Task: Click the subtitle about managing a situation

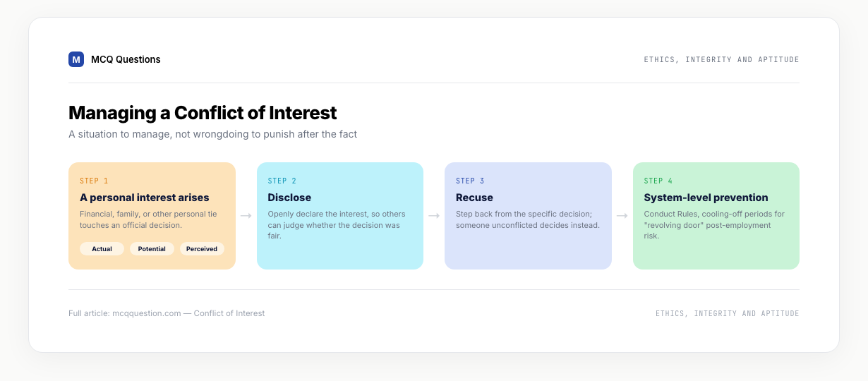Action: [x=212, y=134]
